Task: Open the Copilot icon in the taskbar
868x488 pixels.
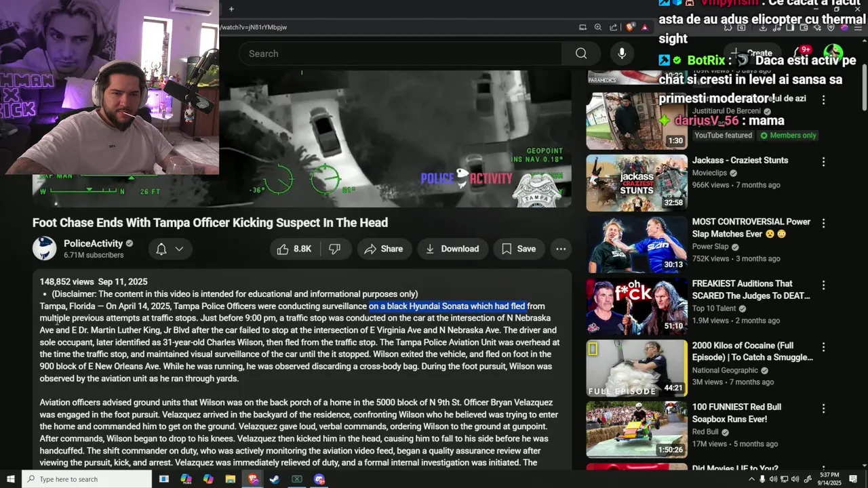Action: [208, 479]
